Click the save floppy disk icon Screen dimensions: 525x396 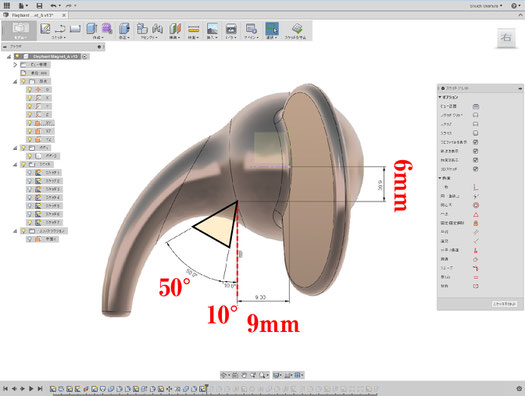(x=39, y=5)
